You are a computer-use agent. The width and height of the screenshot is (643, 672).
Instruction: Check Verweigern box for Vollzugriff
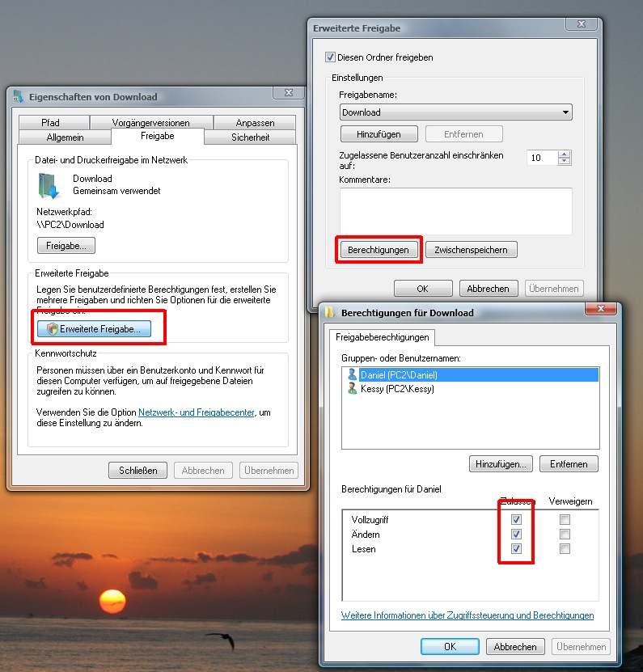(565, 519)
